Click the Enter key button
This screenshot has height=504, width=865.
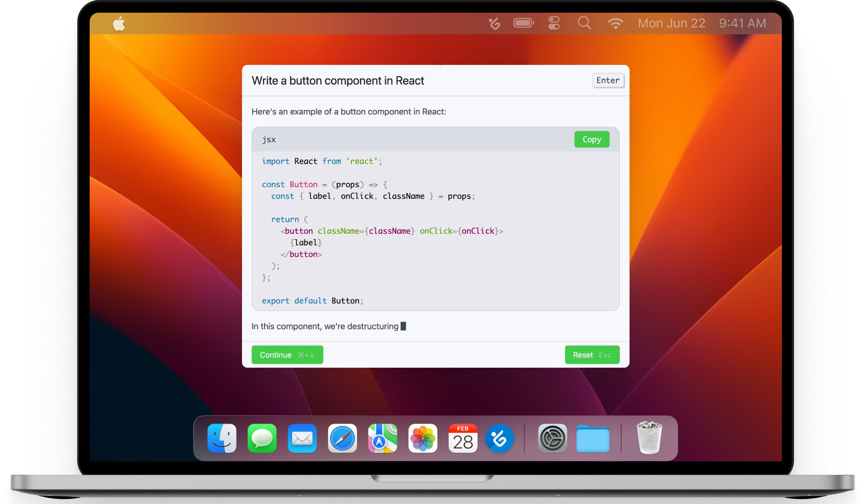point(608,80)
